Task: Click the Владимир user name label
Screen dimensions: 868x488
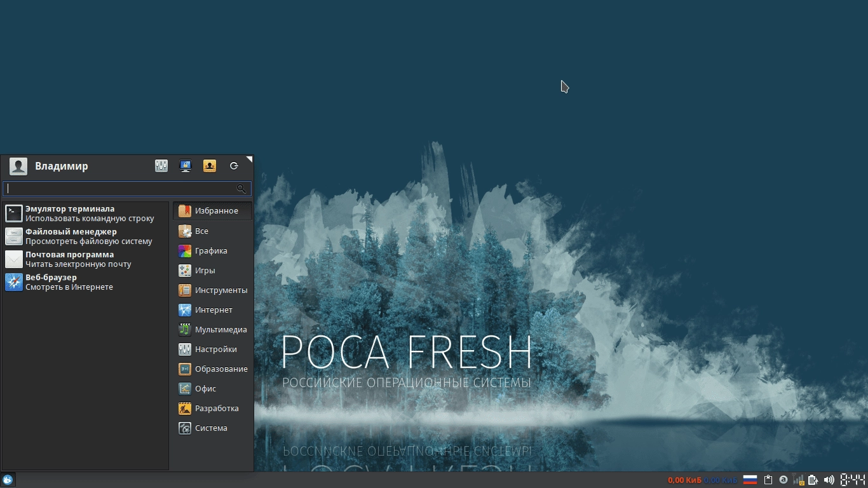Action: click(x=62, y=166)
